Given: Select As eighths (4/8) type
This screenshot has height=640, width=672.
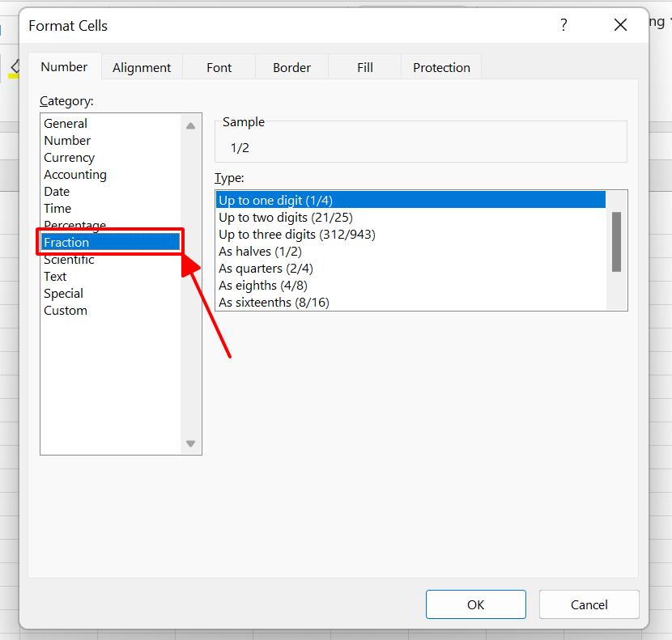Looking at the screenshot, I should point(263,286).
